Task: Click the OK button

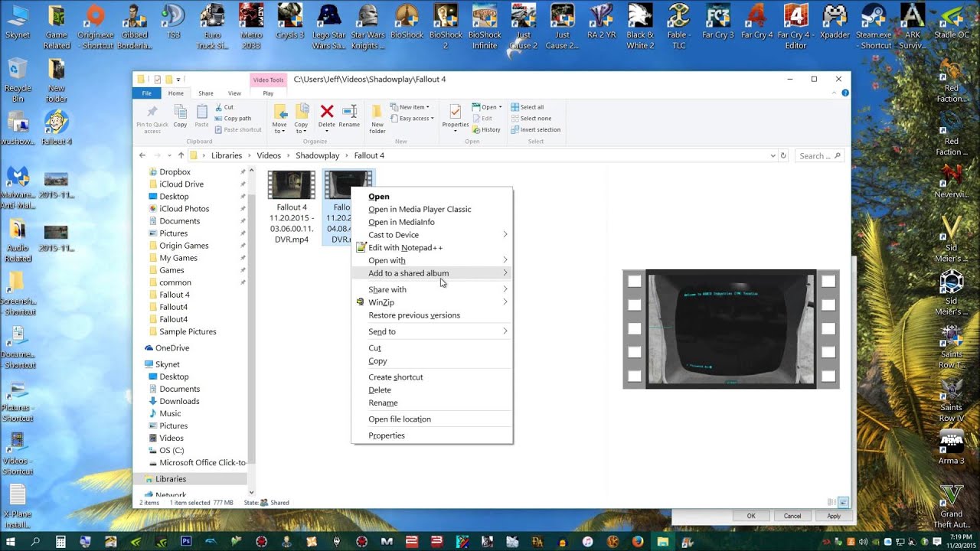Action: [x=751, y=516]
